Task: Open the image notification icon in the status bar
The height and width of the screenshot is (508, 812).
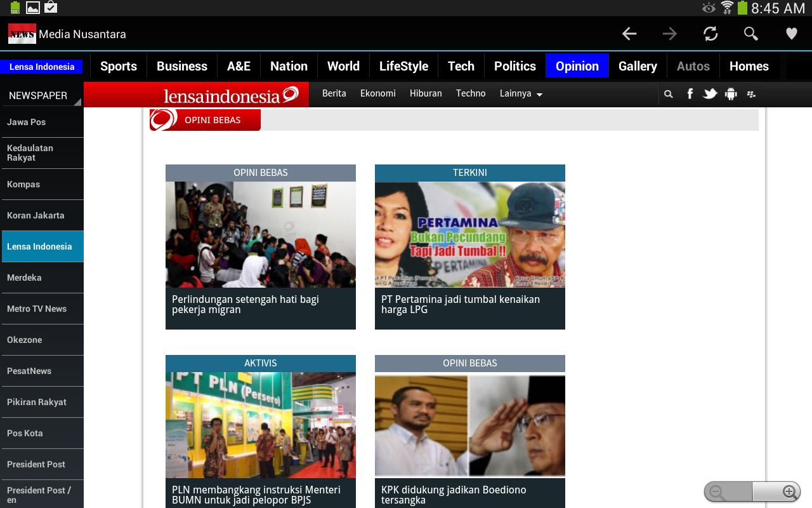Action: pos(33,8)
